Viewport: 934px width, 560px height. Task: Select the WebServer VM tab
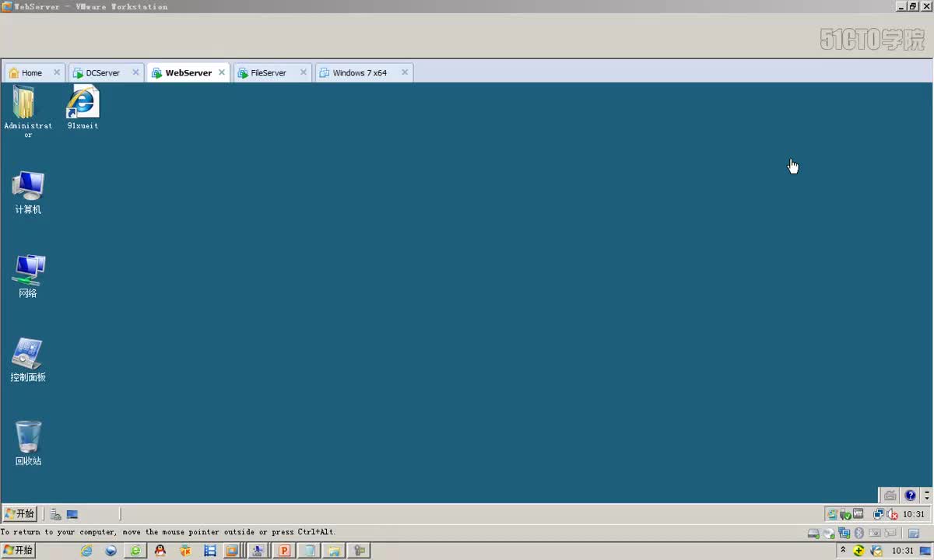coord(188,72)
